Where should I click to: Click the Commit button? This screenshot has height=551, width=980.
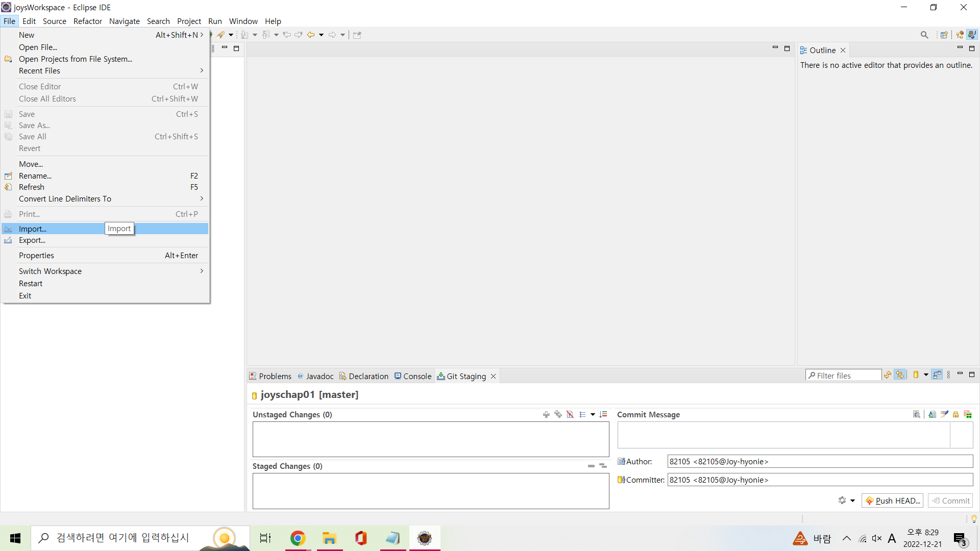950,500
